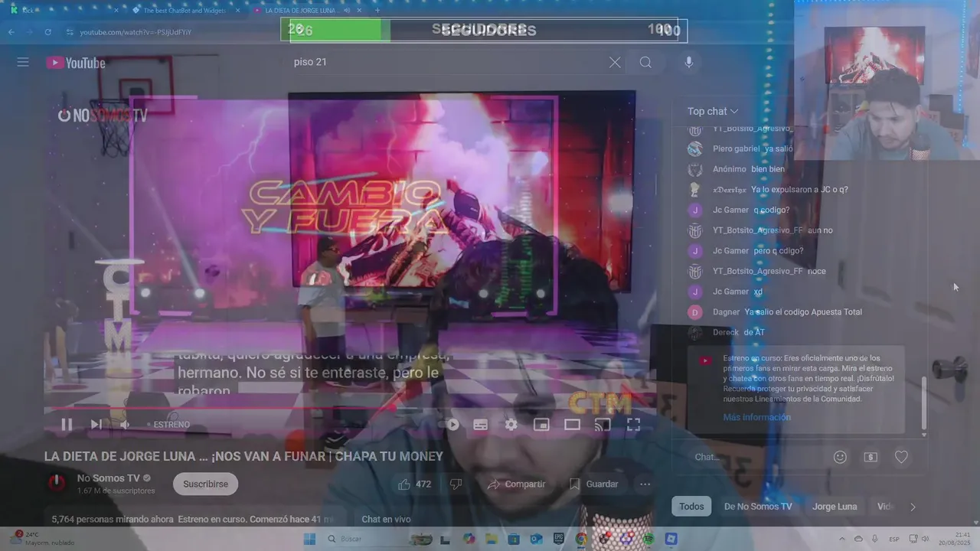Open a new browser tab

coord(377,11)
